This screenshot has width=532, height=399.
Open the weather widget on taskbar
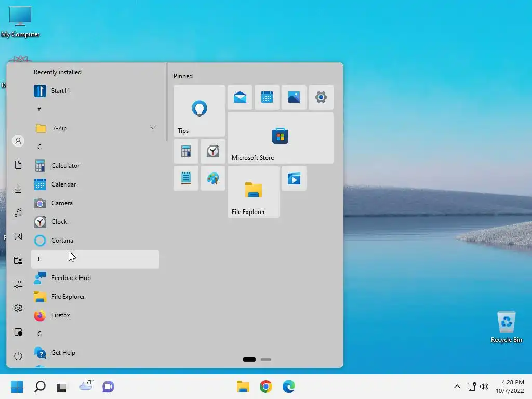[86, 385]
